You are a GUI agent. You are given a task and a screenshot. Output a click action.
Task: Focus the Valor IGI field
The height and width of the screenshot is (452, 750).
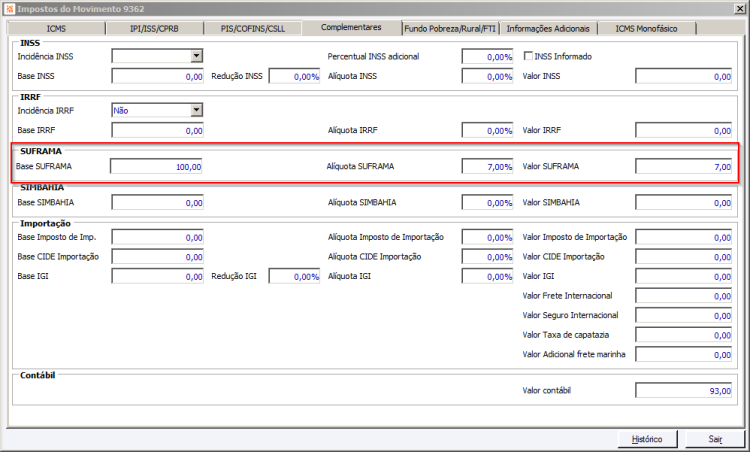684,276
